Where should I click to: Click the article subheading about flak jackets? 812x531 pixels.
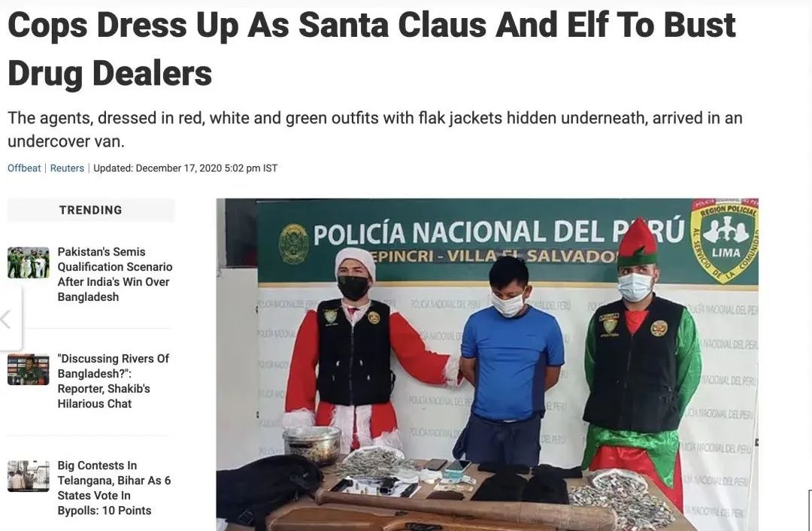pyautogui.click(x=375, y=129)
